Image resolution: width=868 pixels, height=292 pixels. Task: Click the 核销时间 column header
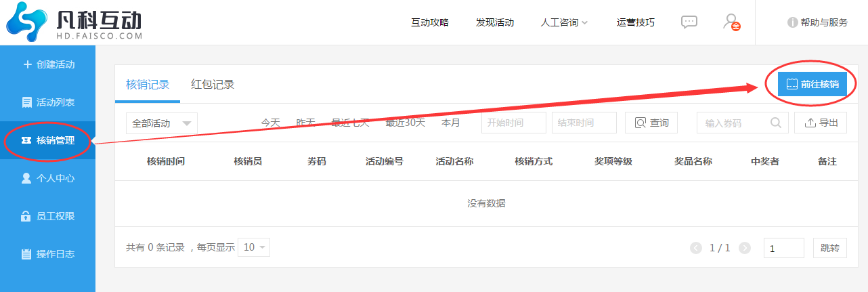pyautogui.click(x=166, y=161)
